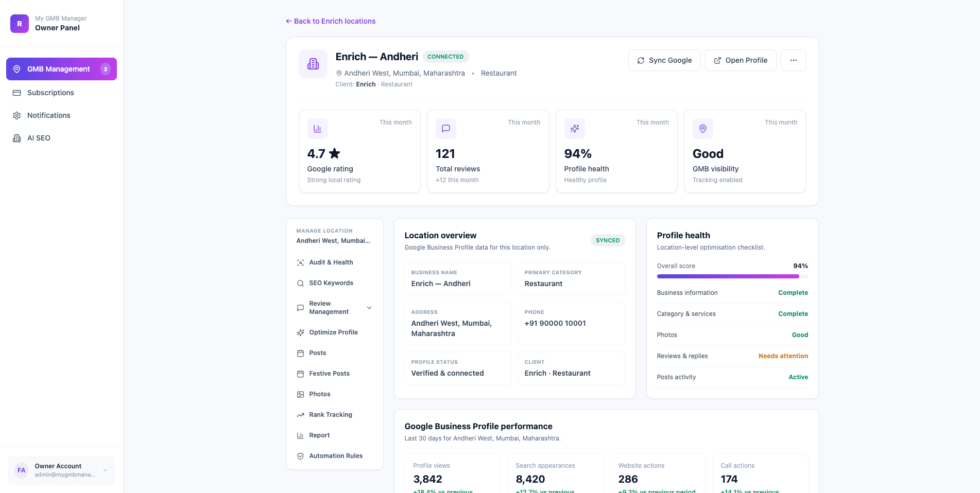
Task: Click the Festive Posts calendar icon
Action: (300, 374)
